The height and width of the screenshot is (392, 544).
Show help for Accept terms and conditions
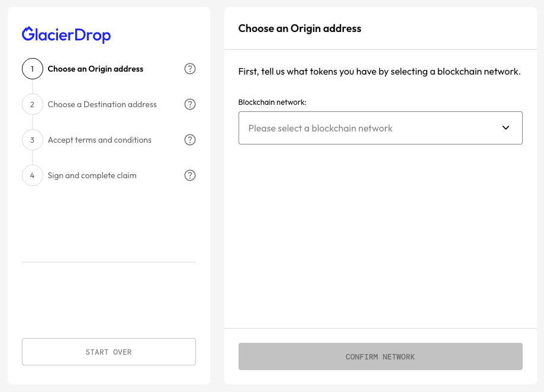tap(190, 140)
